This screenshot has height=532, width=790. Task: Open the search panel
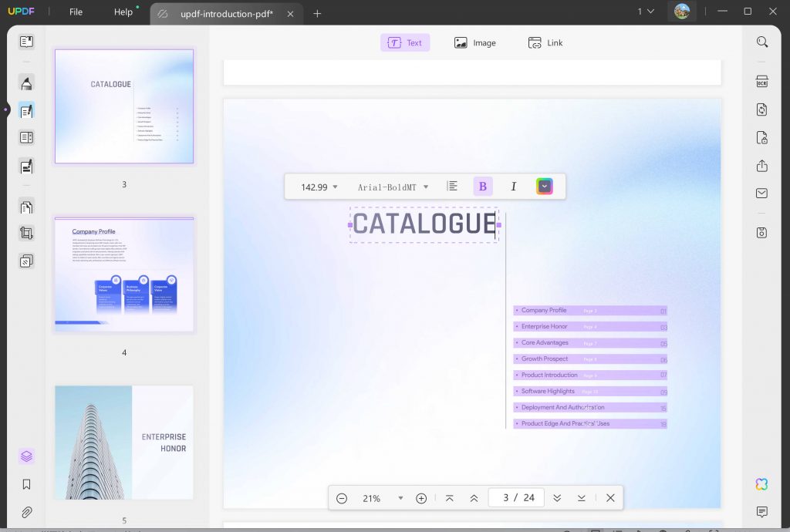[762, 42]
